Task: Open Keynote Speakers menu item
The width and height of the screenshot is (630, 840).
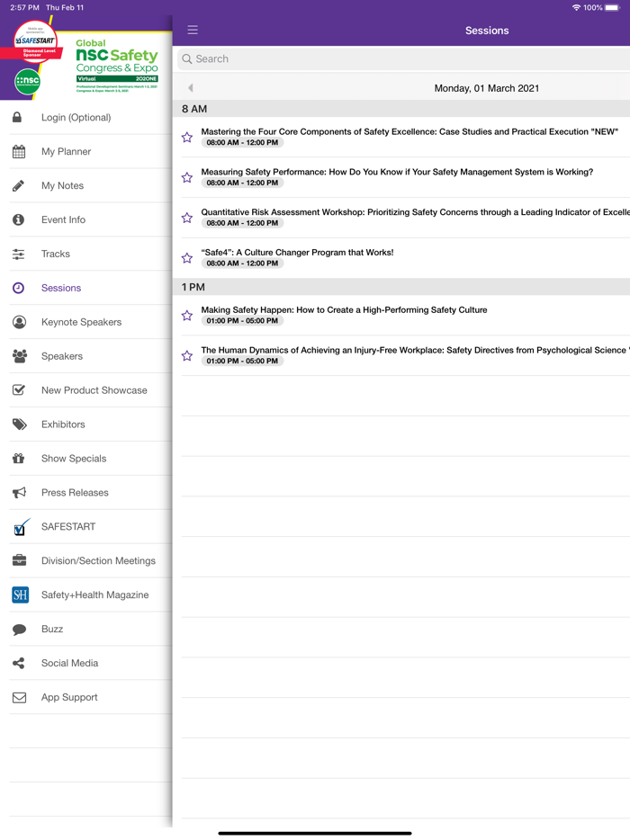Action: 81,322
